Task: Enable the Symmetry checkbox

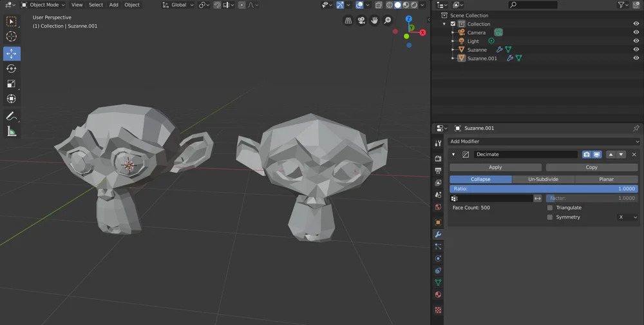Action: pos(549,217)
